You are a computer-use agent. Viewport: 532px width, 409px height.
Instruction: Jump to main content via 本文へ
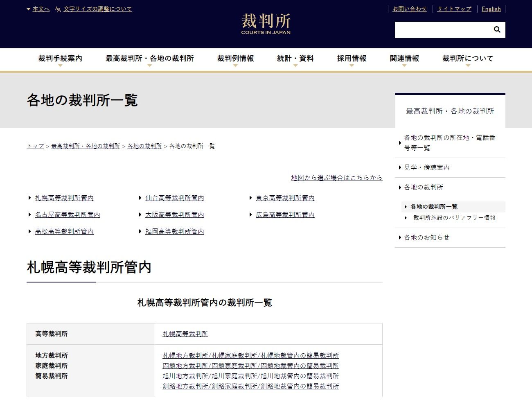(x=41, y=9)
